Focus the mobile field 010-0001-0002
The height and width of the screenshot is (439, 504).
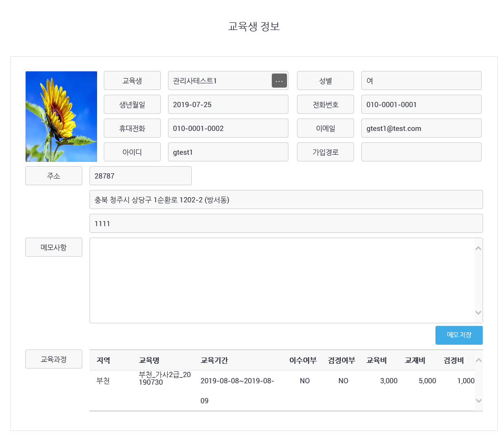click(x=228, y=129)
